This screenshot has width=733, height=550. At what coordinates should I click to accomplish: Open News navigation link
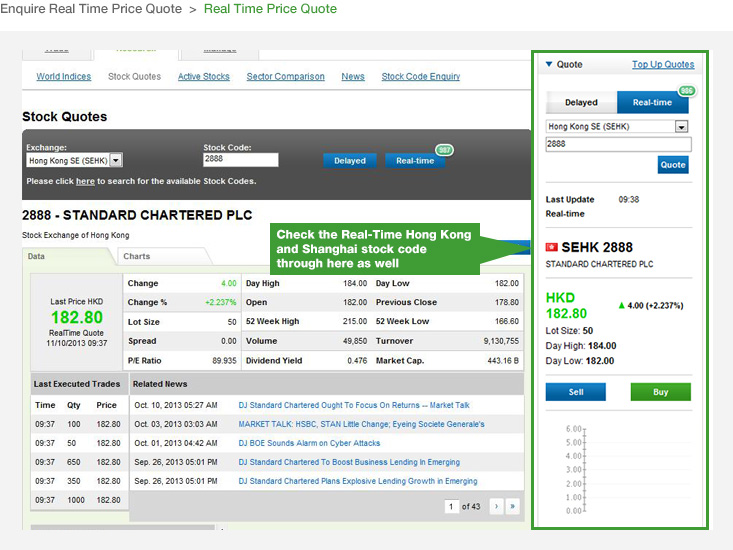click(x=352, y=76)
